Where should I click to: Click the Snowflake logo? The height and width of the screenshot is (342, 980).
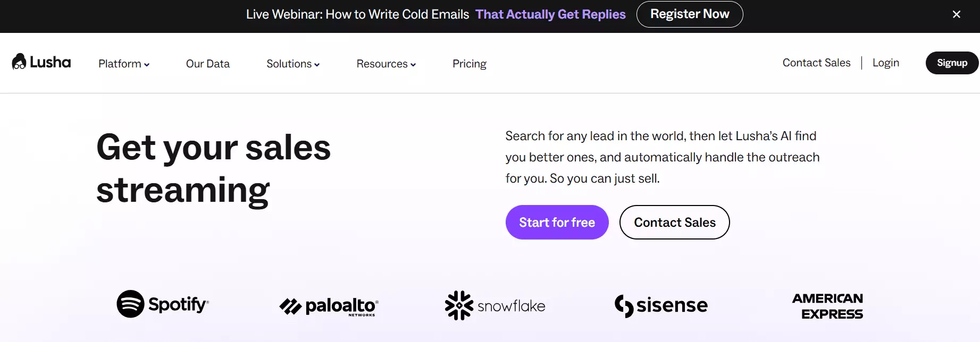click(495, 305)
